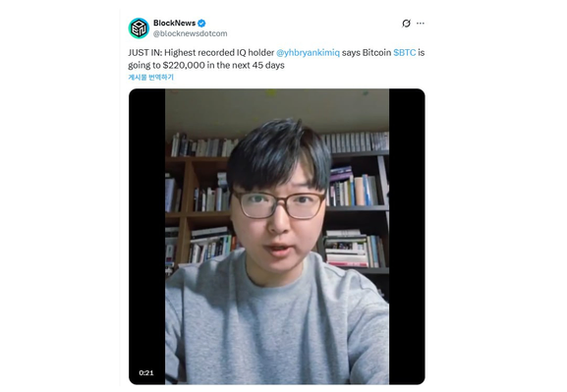This screenshot has width=567, height=392.
Task: Click the Korean translate post link
Action: (x=150, y=77)
